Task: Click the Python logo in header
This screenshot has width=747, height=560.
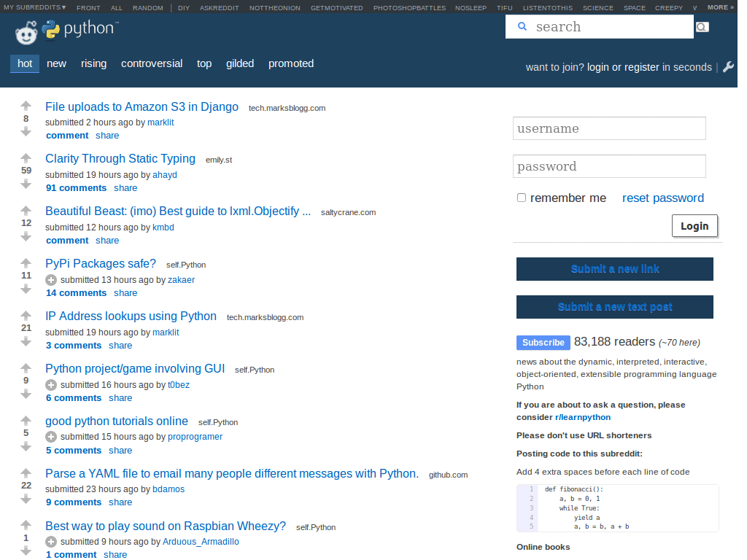Action: 80,29
